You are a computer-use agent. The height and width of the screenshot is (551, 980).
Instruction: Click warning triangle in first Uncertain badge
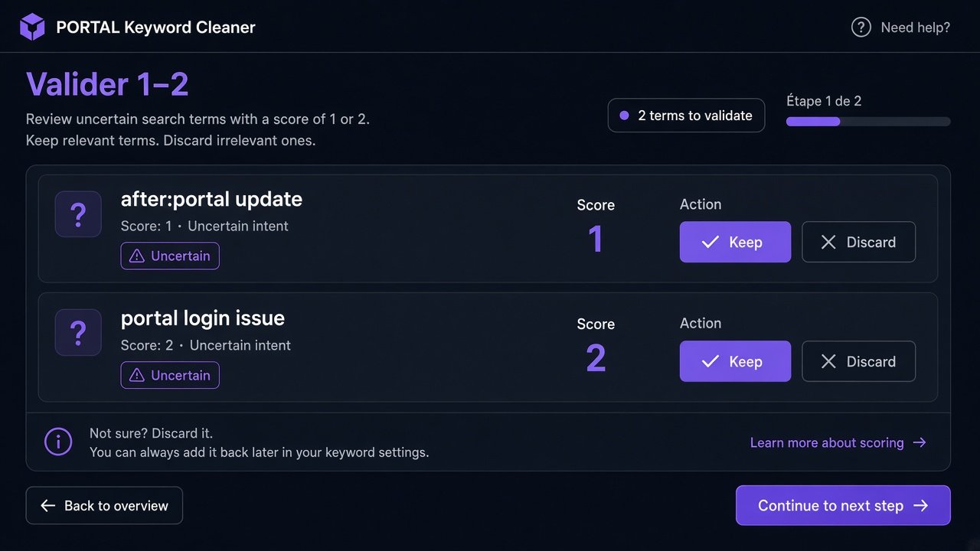coord(137,256)
